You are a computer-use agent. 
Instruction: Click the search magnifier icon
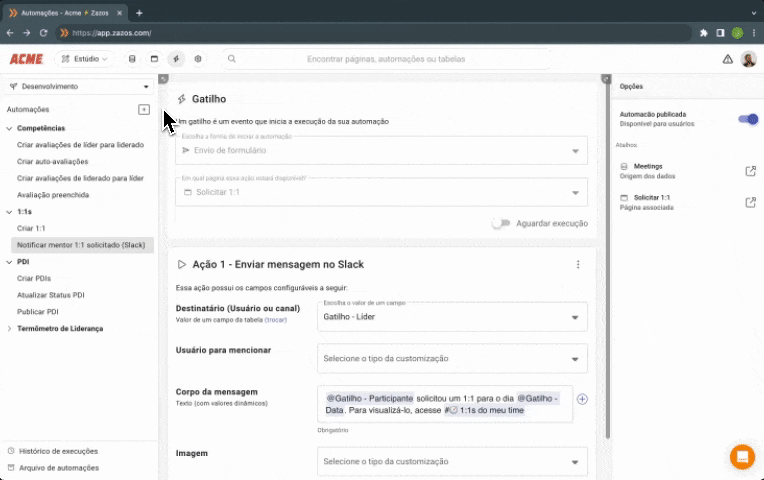pos(232,59)
